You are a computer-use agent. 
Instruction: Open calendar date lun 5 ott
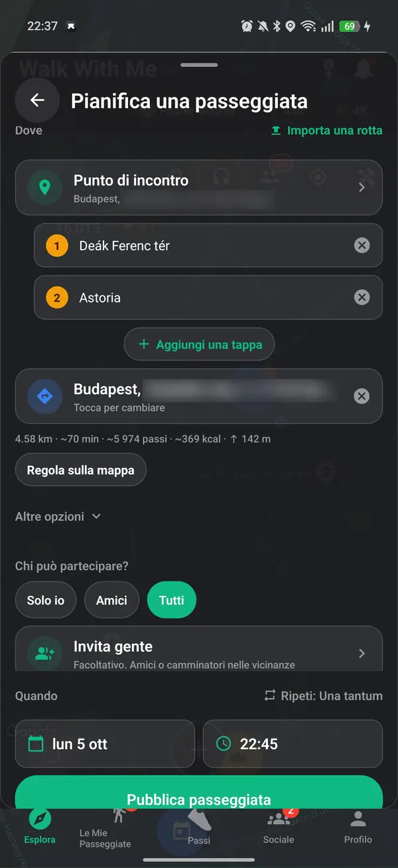pyautogui.click(x=105, y=744)
